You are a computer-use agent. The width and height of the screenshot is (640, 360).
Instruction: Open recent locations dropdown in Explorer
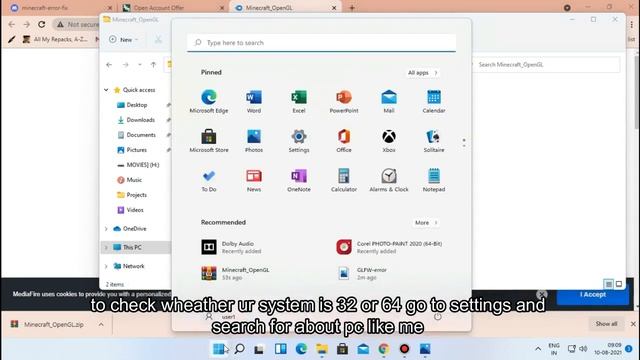point(140,64)
